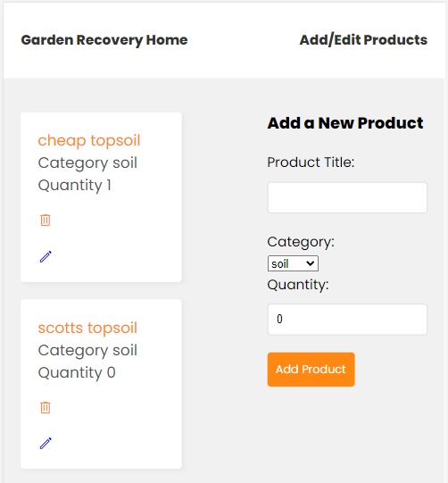Delete the cheap topsoil product
Viewport: 448px width, 483px height.
tap(46, 220)
